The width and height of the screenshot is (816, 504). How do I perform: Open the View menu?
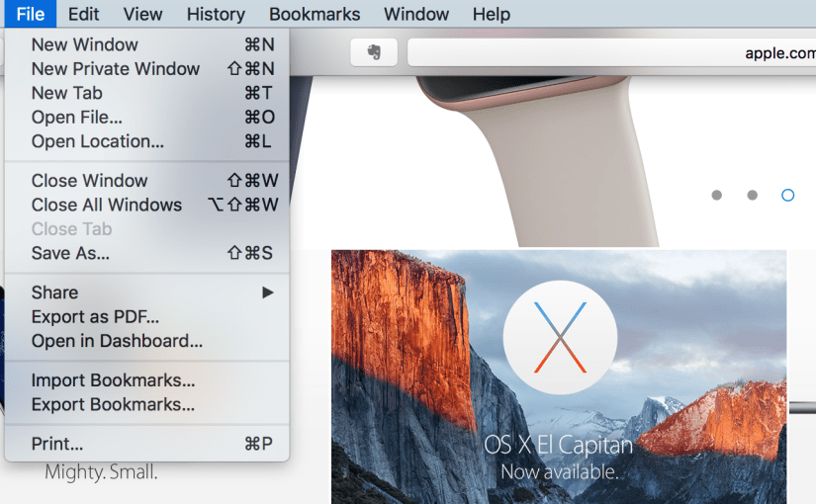point(142,14)
